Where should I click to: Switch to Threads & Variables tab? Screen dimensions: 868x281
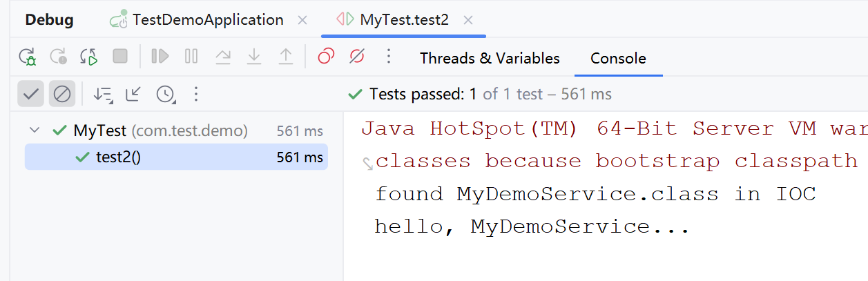coord(490,58)
